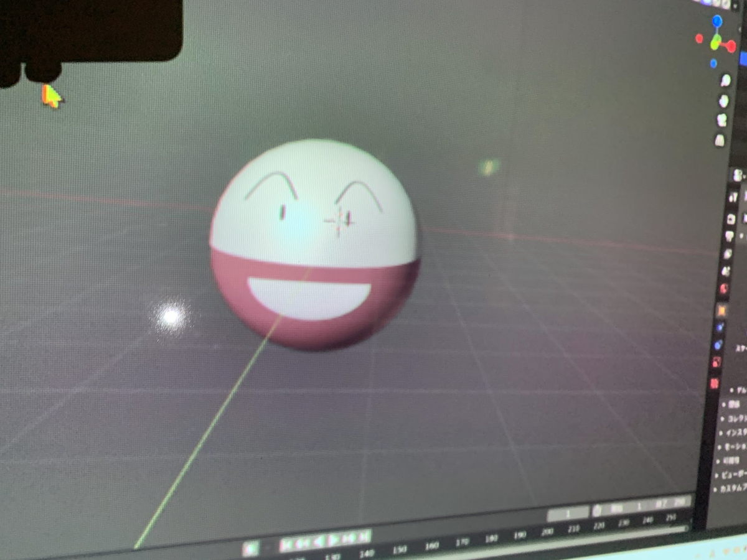Expand the モーション path panel
The width and height of the screenshot is (747, 560).
[731, 447]
